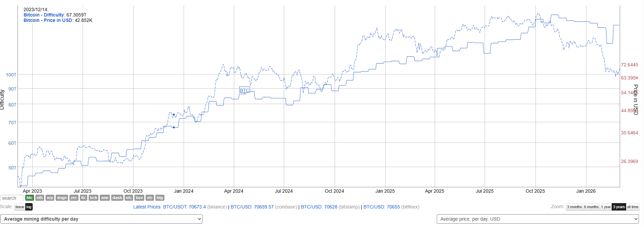The image size is (644, 225).
Task: Set zoom range to 3 months
Action: [574, 207]
